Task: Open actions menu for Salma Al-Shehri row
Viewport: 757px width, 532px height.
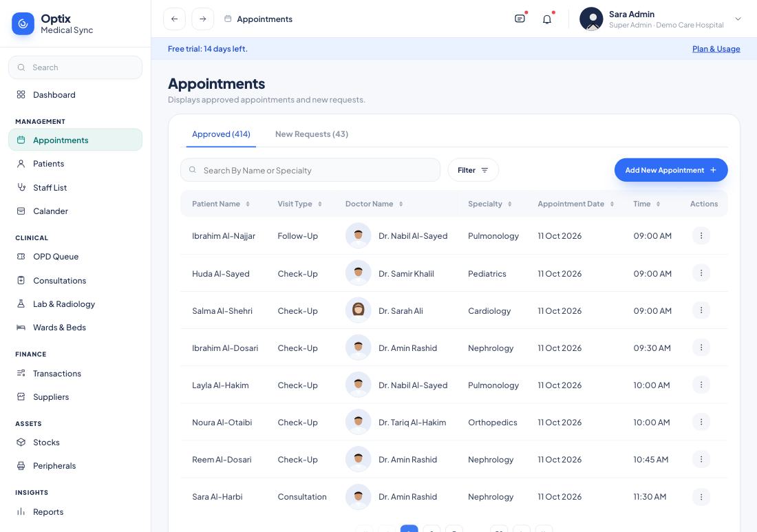Action: pyautogui.click(x=701, y=310)
